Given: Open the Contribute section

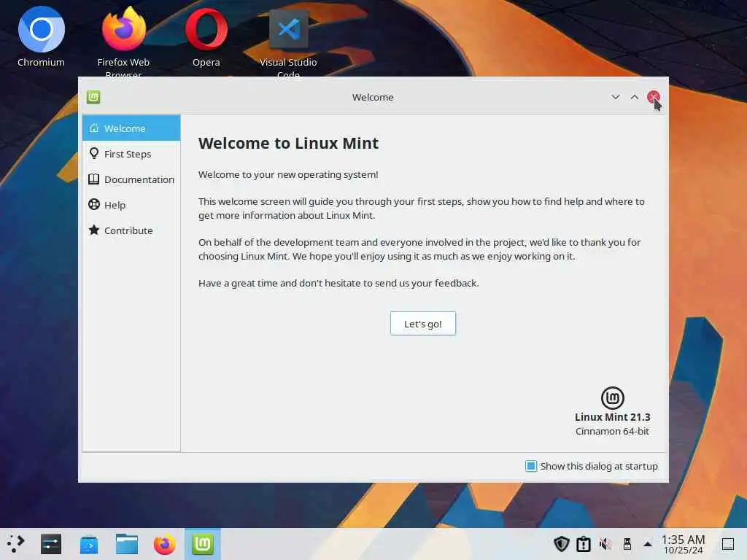Looking at the screenshot, I should click(131, 230).
